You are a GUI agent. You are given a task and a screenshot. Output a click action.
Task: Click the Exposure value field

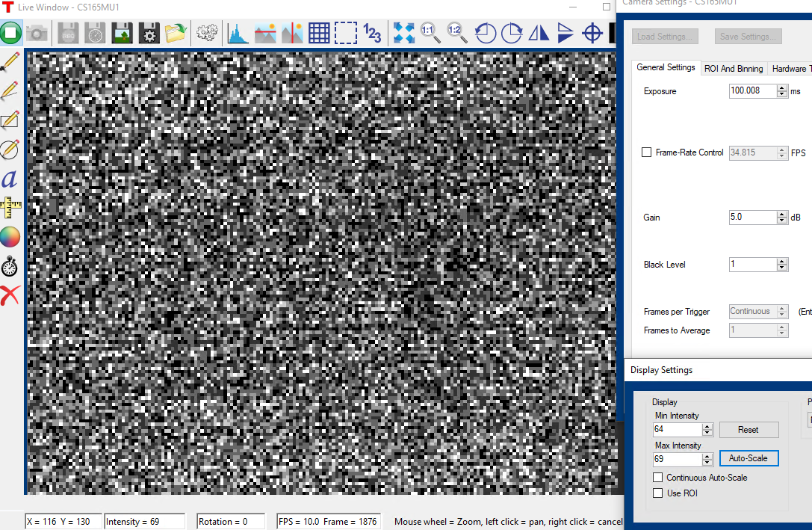752,90
